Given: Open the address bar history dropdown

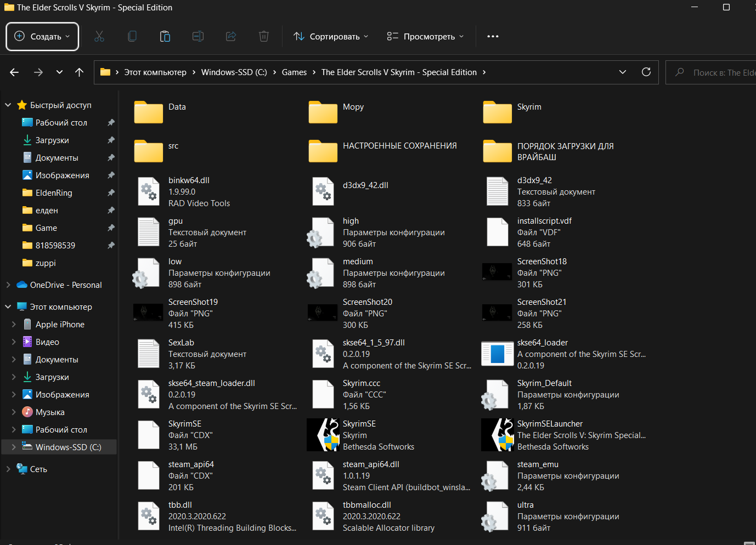Looking at the screenshot, I should (623, 72).
